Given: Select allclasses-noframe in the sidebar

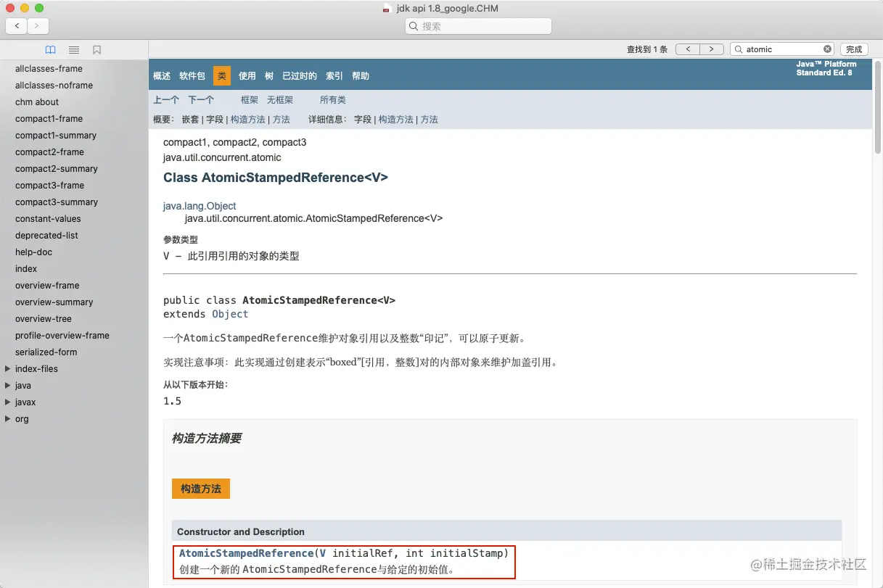Looking at the screenshot, I should pos(54,86).
